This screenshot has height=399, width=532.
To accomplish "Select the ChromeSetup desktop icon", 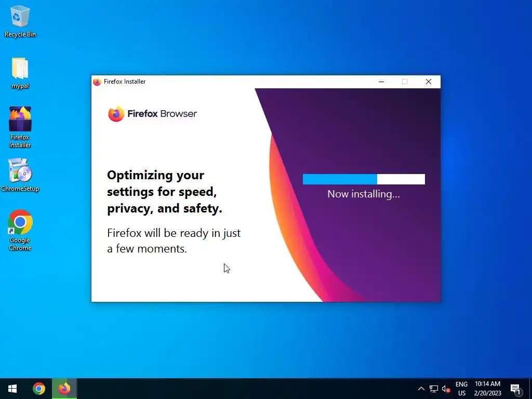I will coord(20,175).
